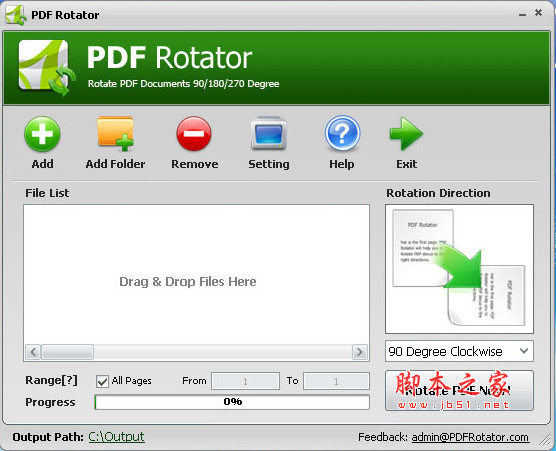This screenshot has height=451, width=556.
Task: Click the blue Help question icon
Action: pyautogui.click(x=342, y=133)
